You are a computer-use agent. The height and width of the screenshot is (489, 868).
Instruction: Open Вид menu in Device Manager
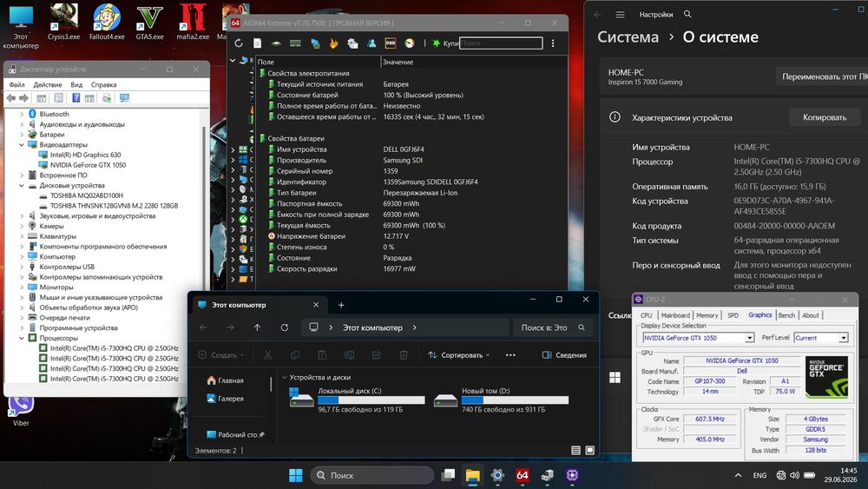76,85
